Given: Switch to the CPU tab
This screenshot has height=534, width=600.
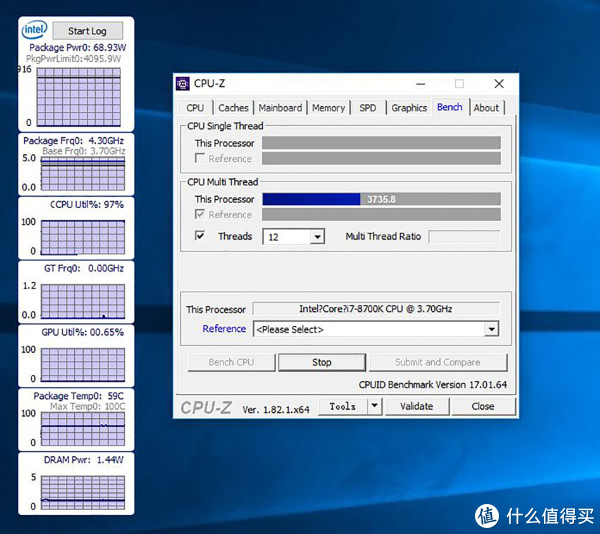Looking at the screenshot, I should tap(195, 108).
